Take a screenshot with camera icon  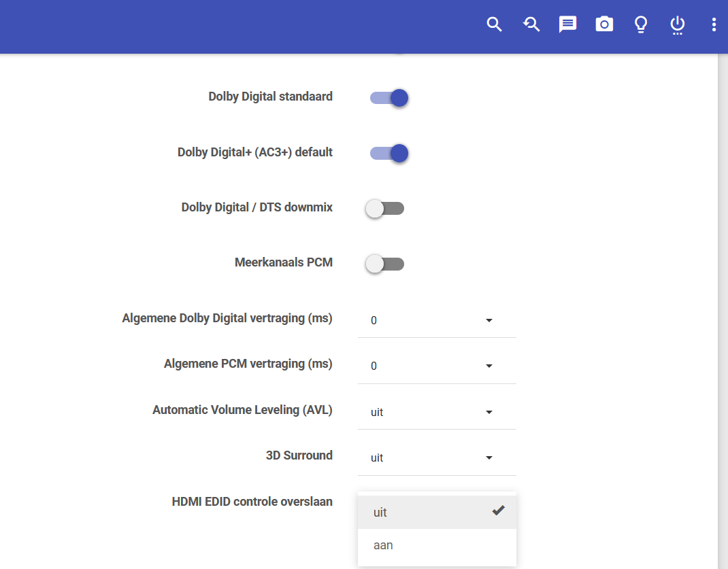(604, 24)
